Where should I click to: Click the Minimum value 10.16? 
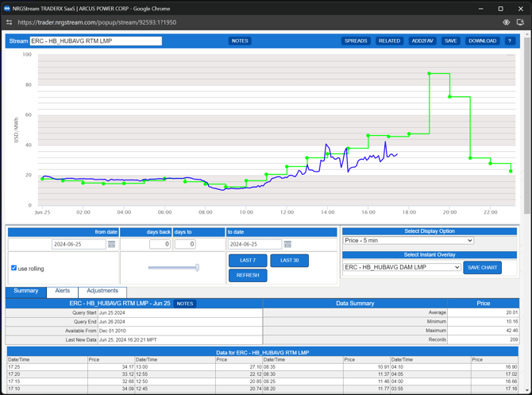[x=511, y=322]
